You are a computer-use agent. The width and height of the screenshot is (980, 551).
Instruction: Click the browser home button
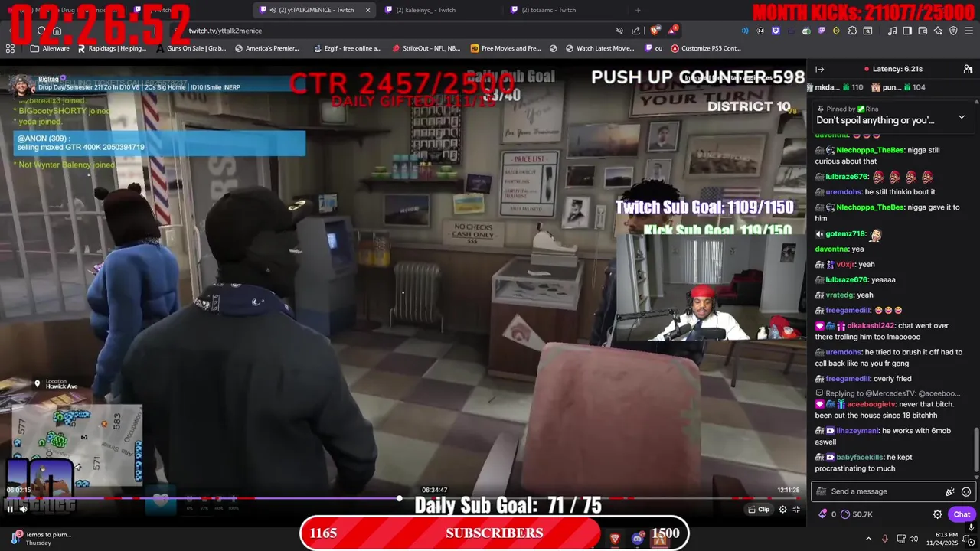pyautogui.click(x=57, y=31)
